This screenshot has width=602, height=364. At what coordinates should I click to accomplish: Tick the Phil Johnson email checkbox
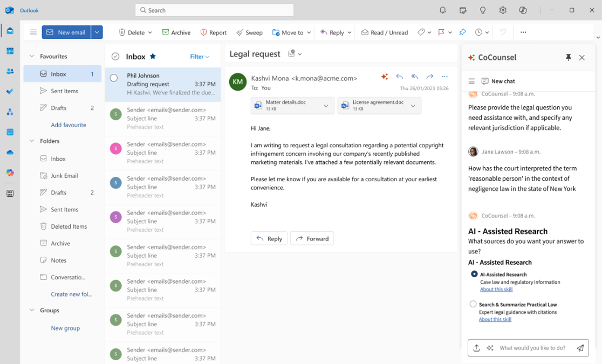(x=114, y=78)
